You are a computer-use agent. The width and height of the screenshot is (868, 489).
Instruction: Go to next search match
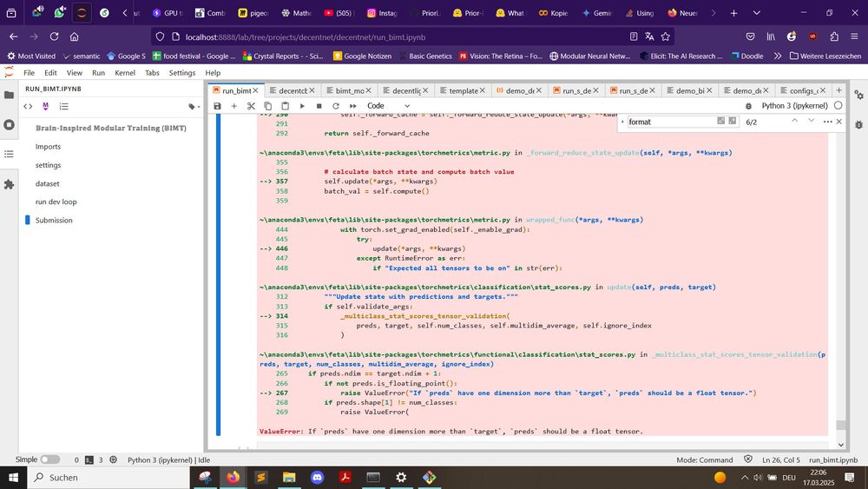(x=811, y=121)
